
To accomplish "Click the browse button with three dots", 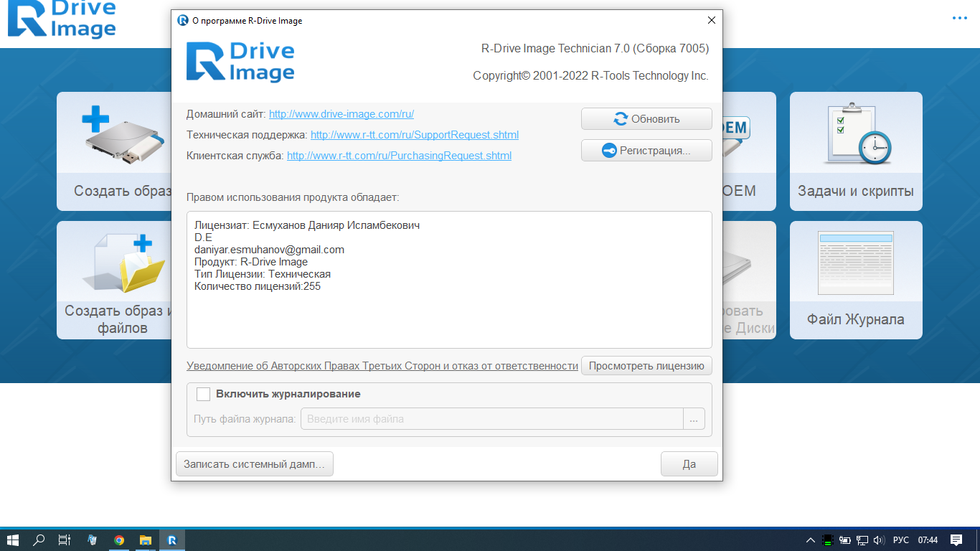I will (694, 419).
